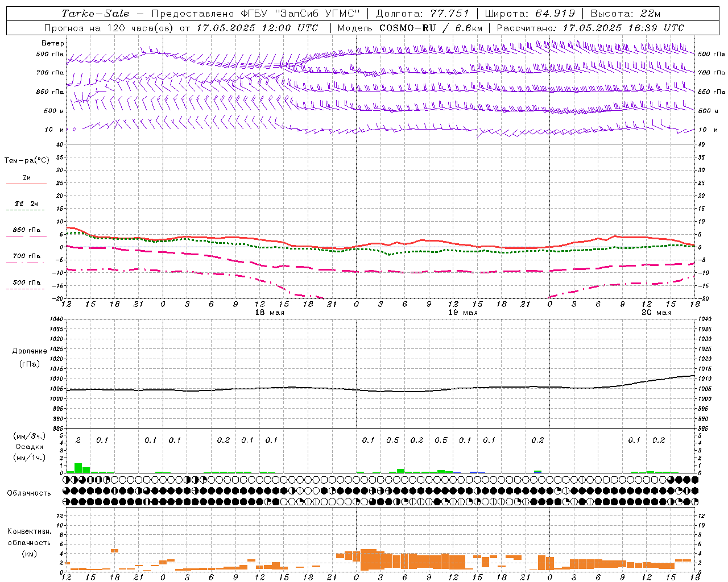Click the '18 мая' date label
This screenshot has width=728, height=582.
pos(270,313)
